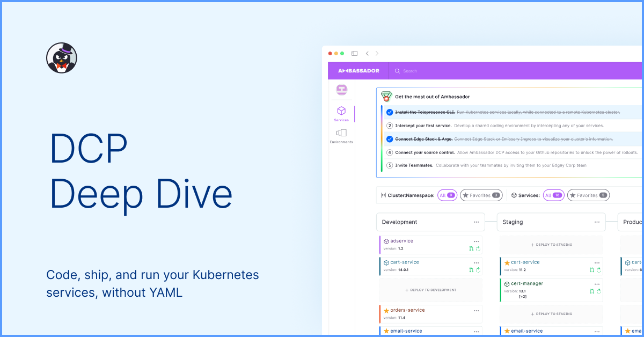The image size is (644, 337).
Task: Select All filter for Services
Action: (x=554, y=195)
